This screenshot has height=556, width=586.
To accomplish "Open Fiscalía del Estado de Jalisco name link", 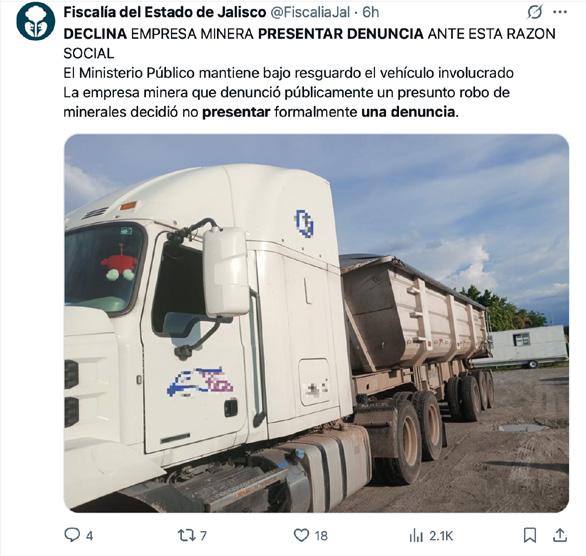I will (164, 12).
